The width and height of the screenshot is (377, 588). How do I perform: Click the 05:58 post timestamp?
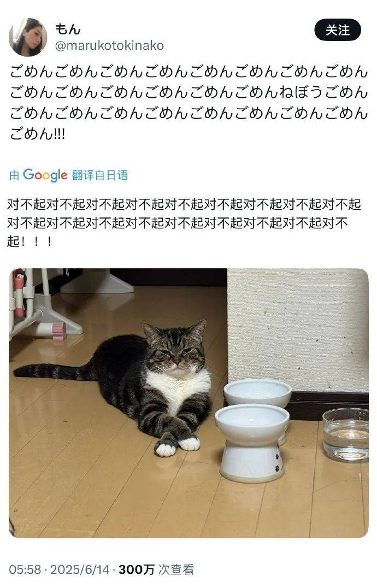click(25, 569)
